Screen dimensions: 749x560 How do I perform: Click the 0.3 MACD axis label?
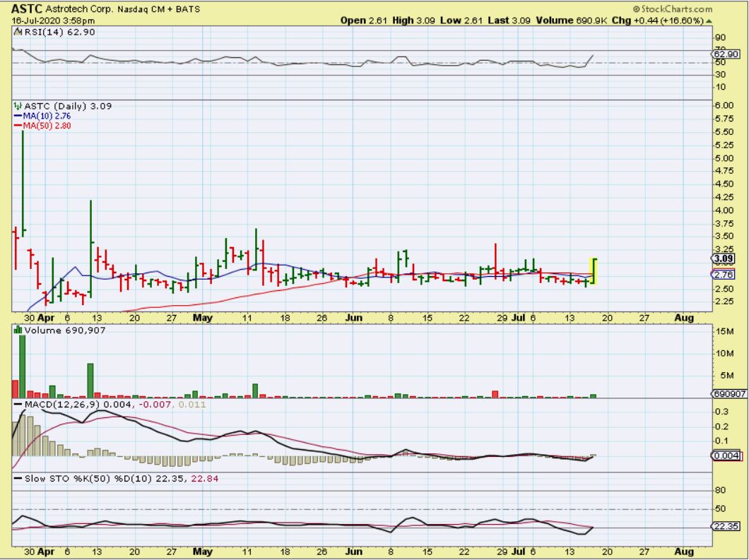(721, 412)
